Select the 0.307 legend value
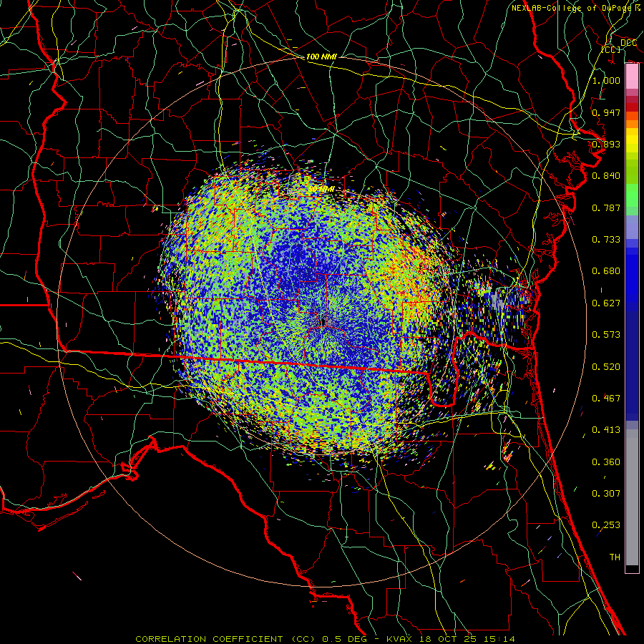Screen dimensions: 644x644 pyautogui.click(x=606, y=494)
